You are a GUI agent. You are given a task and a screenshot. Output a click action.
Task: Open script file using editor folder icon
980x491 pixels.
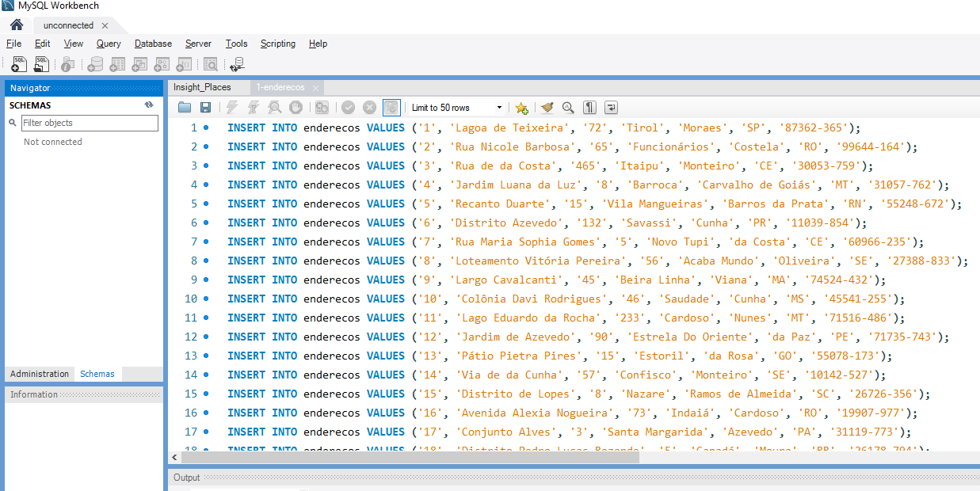pos(185,108)
